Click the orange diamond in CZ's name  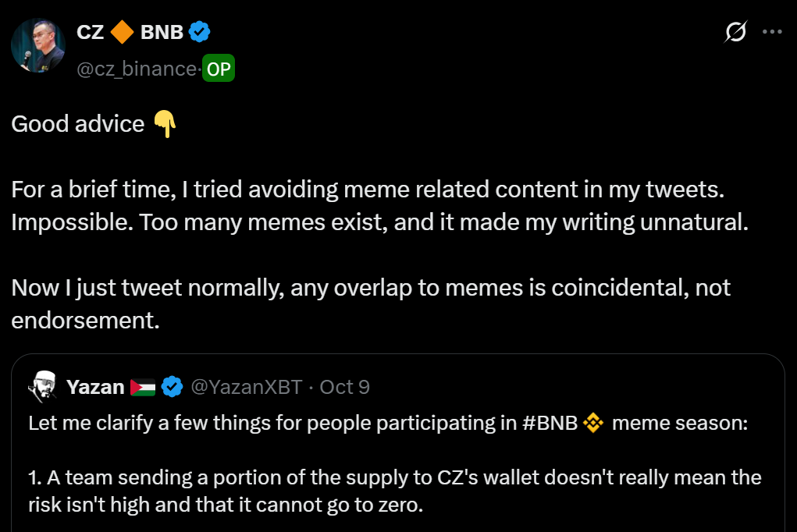pos(121,33)
